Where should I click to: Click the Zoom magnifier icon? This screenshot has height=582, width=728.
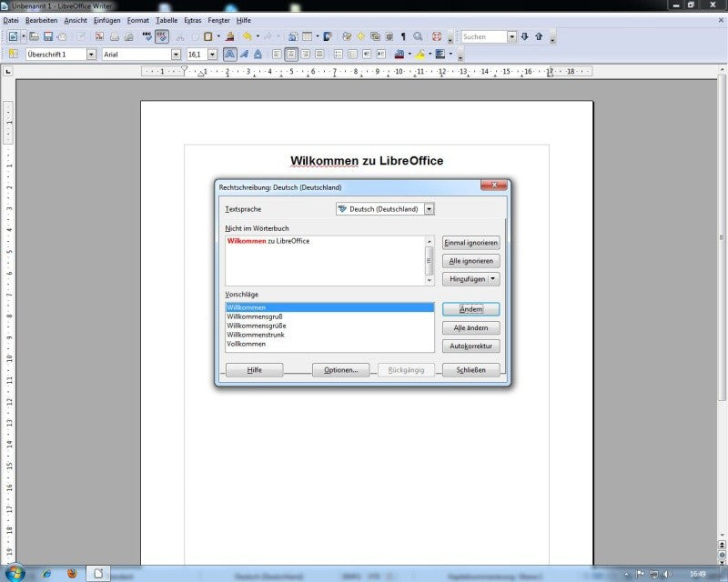coord(418,36)
